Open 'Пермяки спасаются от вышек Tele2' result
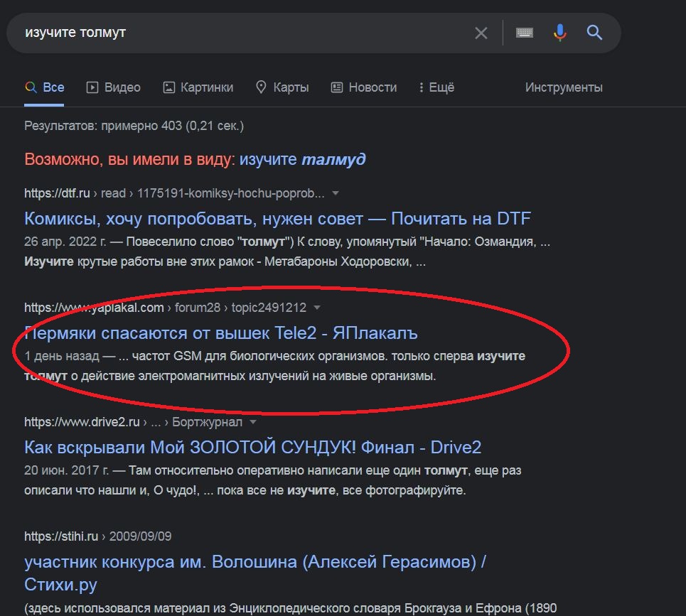This screenshot has height=616, width=686. click(221, 333)
